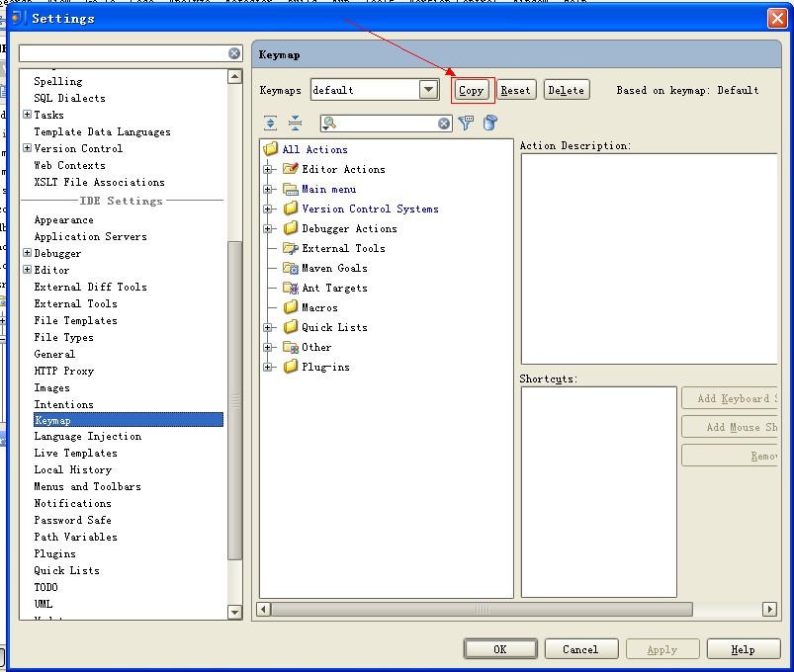Click magnifier icon in action search field
This screenshot has width=794, height=672.
(x=329, y=123)
